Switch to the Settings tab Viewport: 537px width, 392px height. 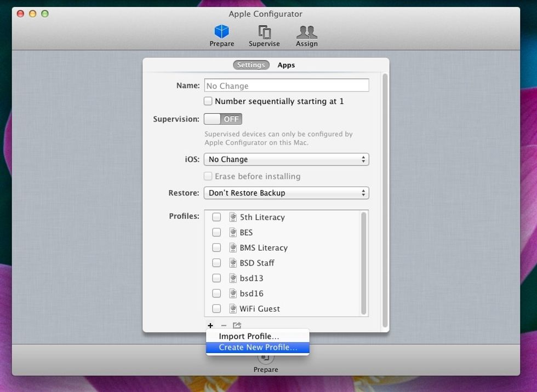pyautogui.click(x=251, y=65)
